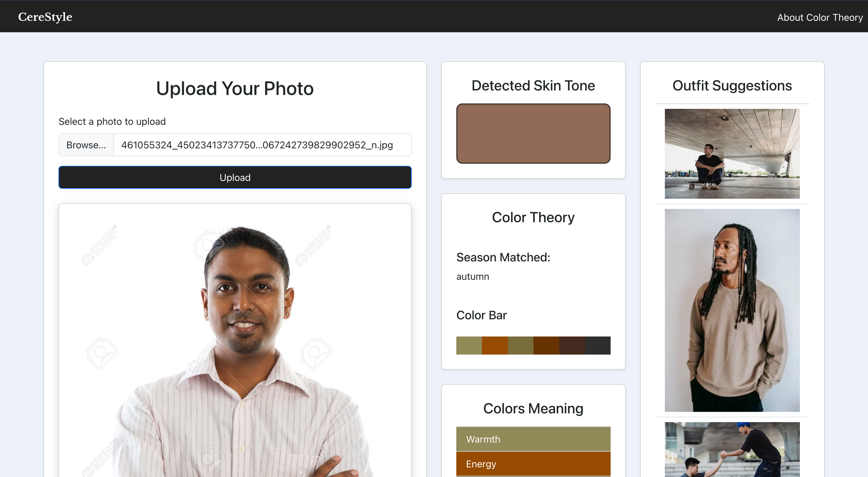Select the dark maroon-brown fifth color segment
Screen dimensions: 868x477
(x=572, y=346)
